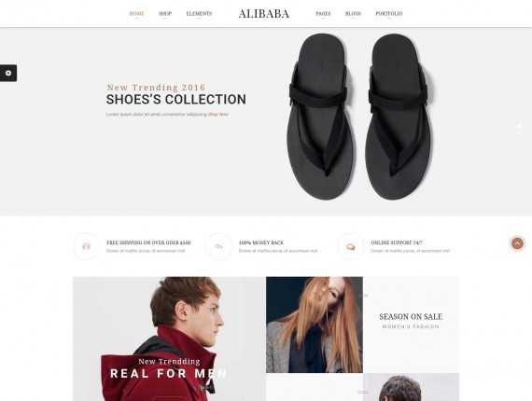Screen dimensions: 532x401
Task: Click the red-haired woman fashion image
Action: (x=315, y=325)
